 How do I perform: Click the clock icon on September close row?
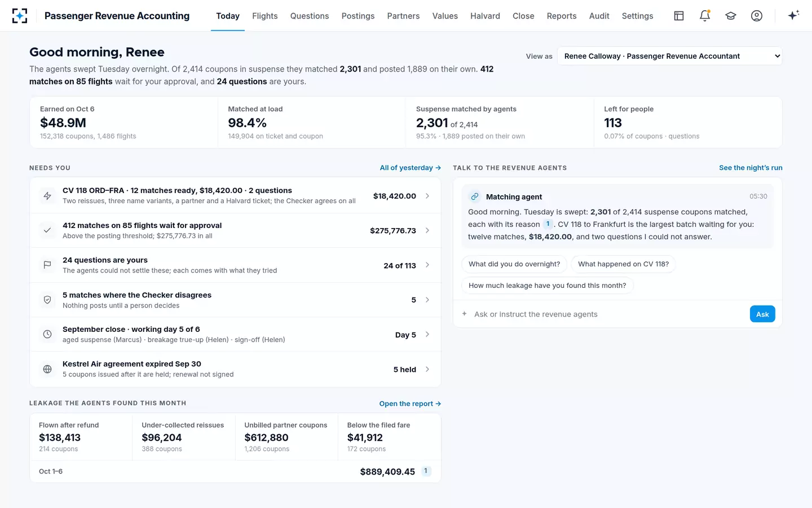click(47, 334)
